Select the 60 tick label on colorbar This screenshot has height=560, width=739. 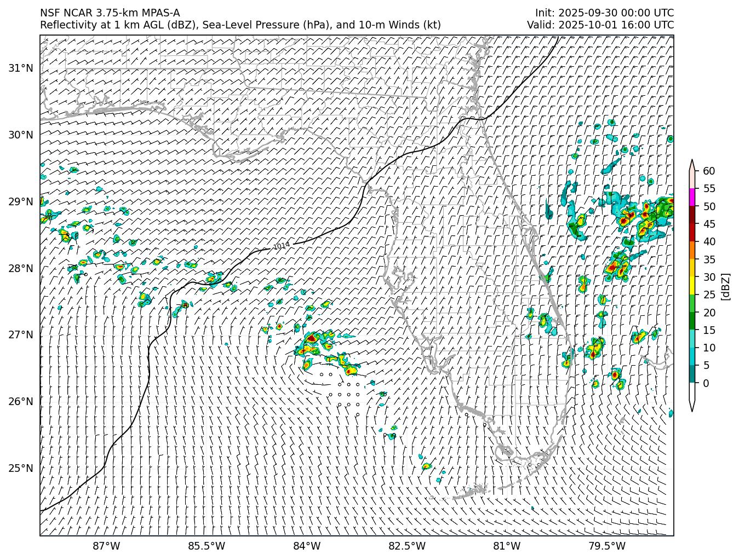click(708, 171)
